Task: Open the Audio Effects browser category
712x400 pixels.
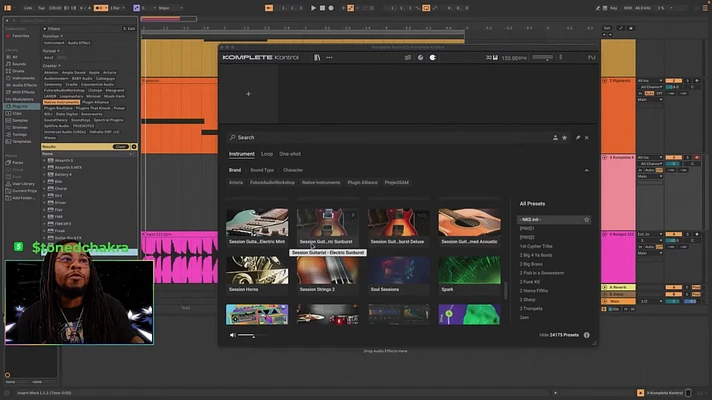Action: pos(25,85)
